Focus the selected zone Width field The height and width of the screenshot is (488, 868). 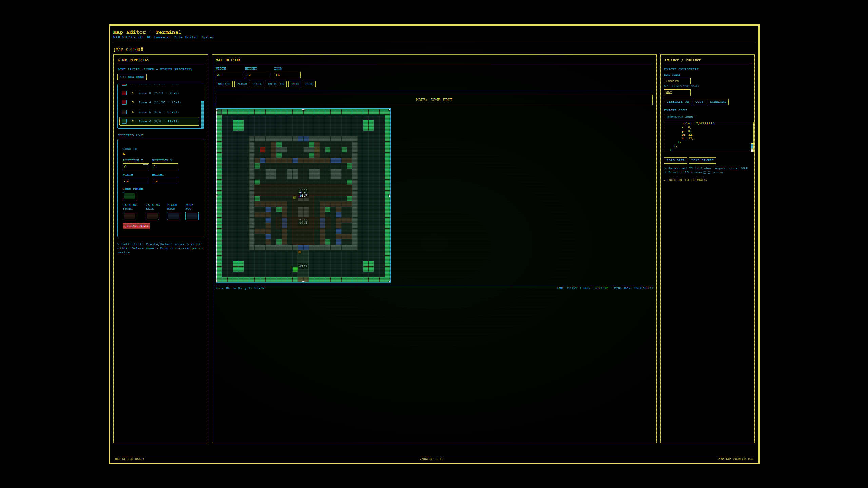(x=136, y=181)
